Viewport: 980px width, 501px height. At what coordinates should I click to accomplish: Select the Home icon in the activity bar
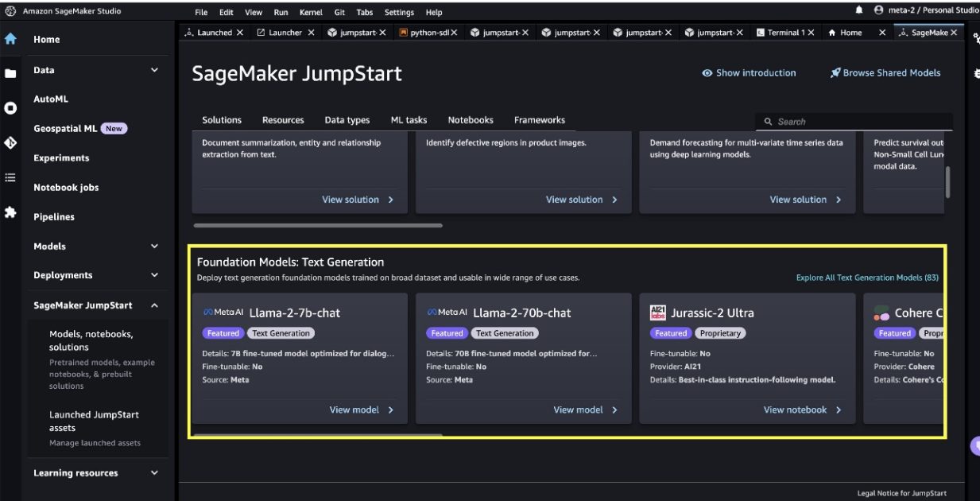(x=10, y=38)
